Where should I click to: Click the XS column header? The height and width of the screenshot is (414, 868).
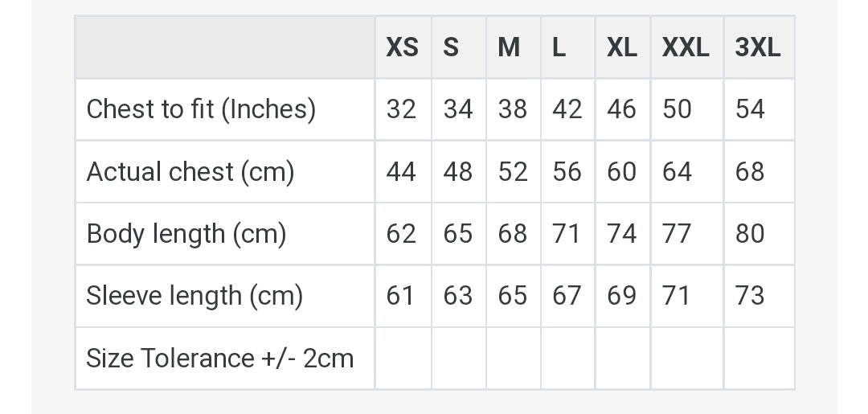click(x=402, y=47)
